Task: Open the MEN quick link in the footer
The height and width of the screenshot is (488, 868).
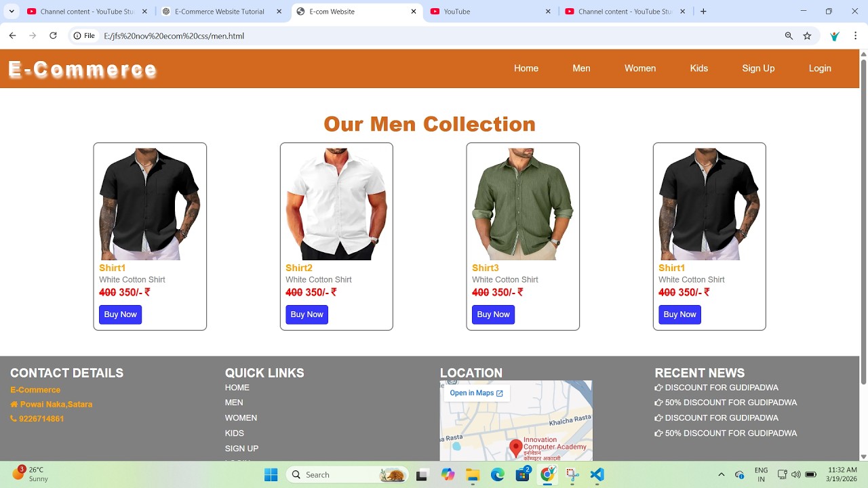Action: pos(234,403)
